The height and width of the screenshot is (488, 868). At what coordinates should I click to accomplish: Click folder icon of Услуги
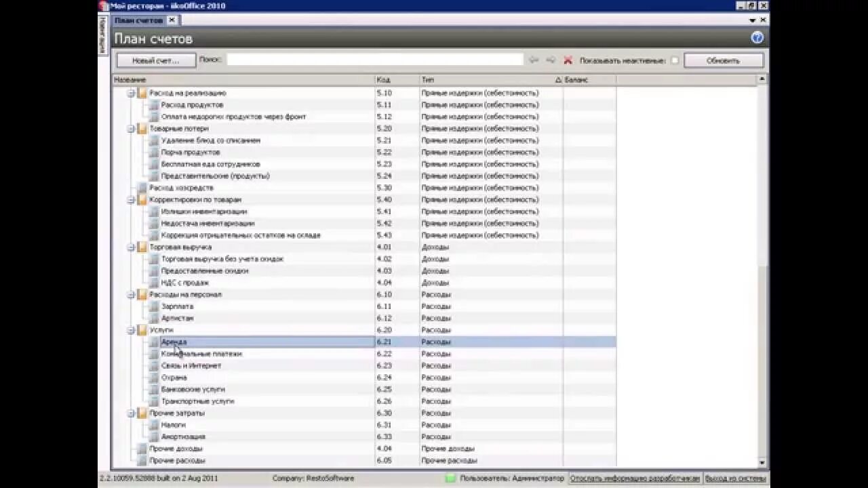point(142,330)
